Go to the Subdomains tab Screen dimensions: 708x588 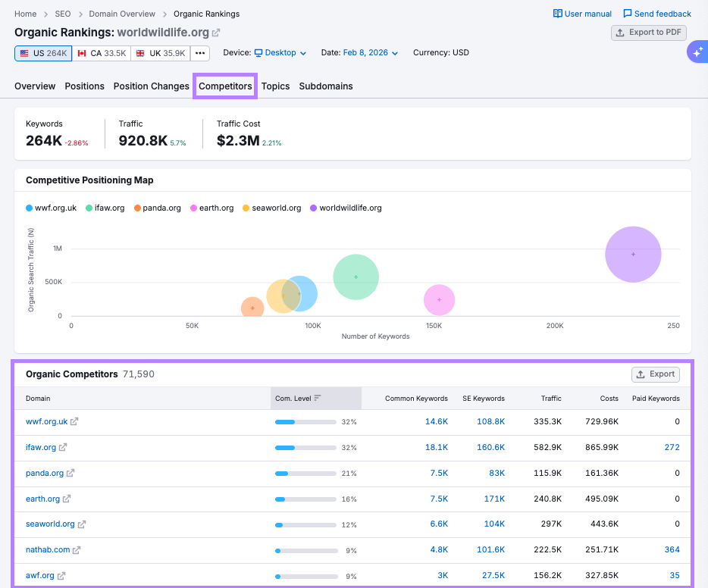[326, 86]
